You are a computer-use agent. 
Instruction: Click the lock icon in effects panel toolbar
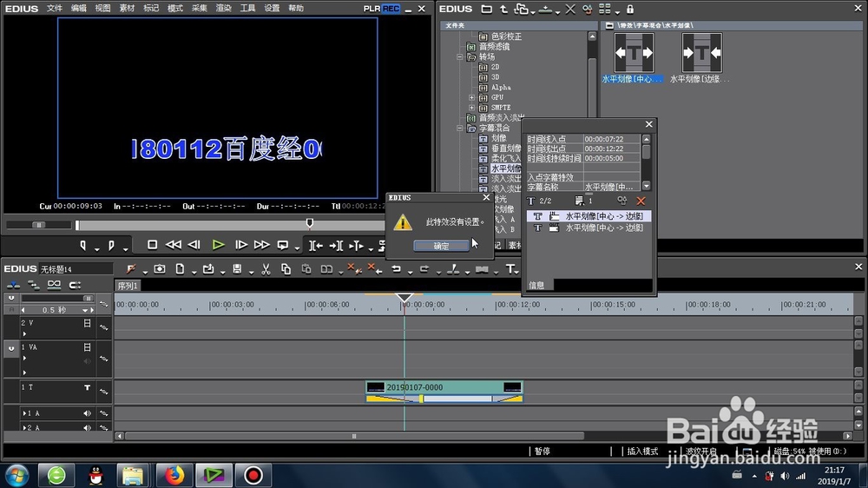[630, 9]
